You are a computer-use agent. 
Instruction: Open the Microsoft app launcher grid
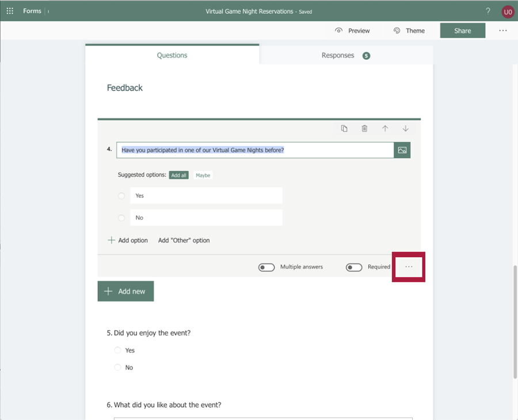point(9,11)
